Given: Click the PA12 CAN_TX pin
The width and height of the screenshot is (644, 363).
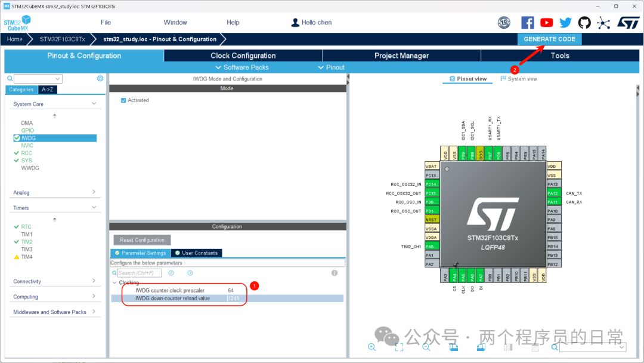Looking at the screenshot, I should tap(553, 193).
